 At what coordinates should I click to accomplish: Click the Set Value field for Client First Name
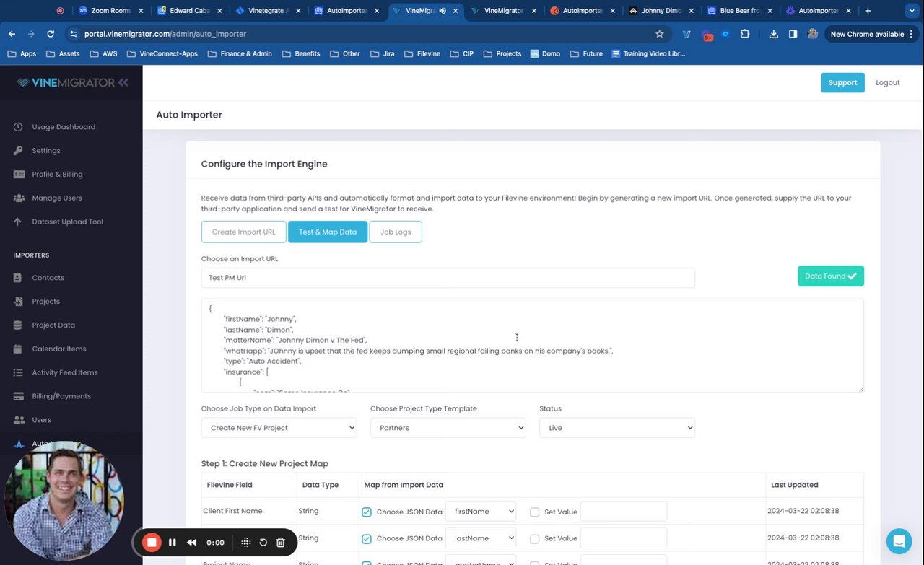pos(624,512)
